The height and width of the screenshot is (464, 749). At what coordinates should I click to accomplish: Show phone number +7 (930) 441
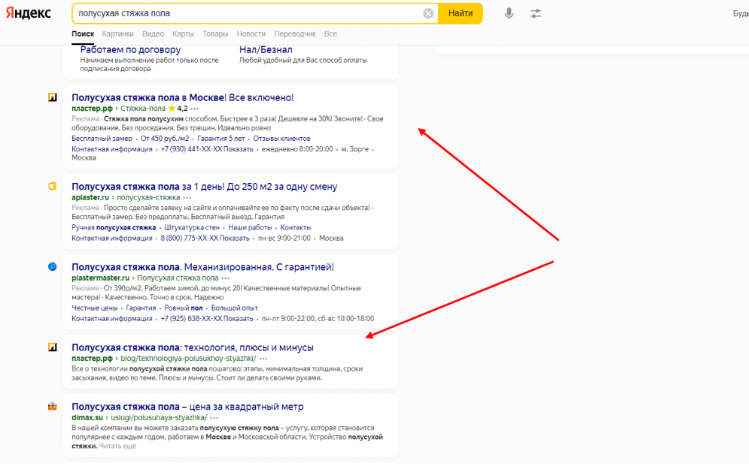pyautogui.click(x=207, y=149)
